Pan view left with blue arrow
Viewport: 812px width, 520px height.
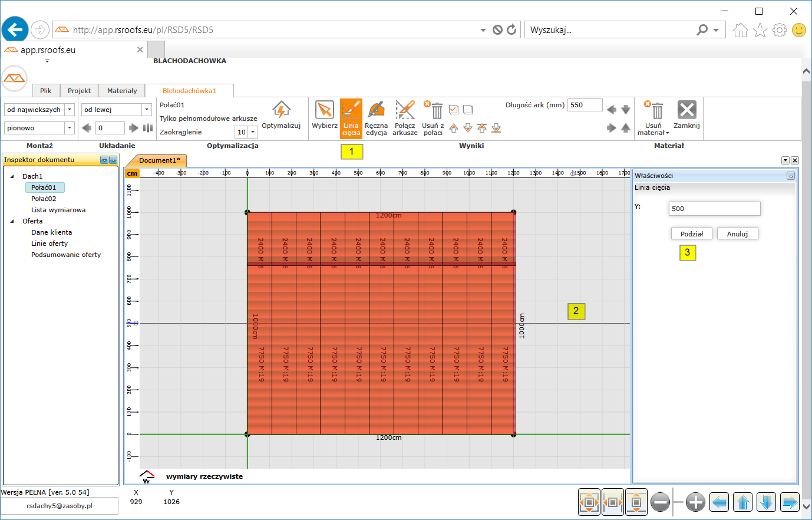coord(719,502)
